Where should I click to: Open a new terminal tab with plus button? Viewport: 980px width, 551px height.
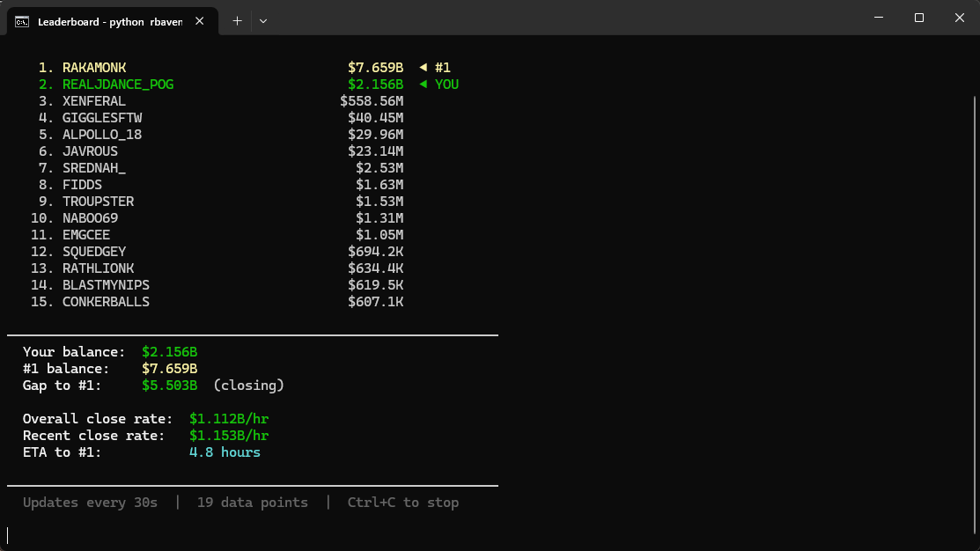tap(237, 21)
